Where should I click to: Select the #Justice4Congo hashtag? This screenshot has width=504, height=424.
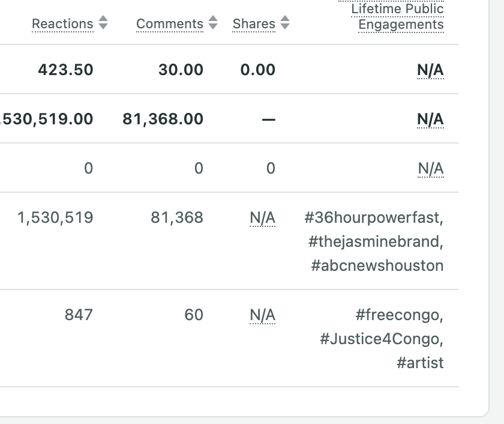point(381,339)
